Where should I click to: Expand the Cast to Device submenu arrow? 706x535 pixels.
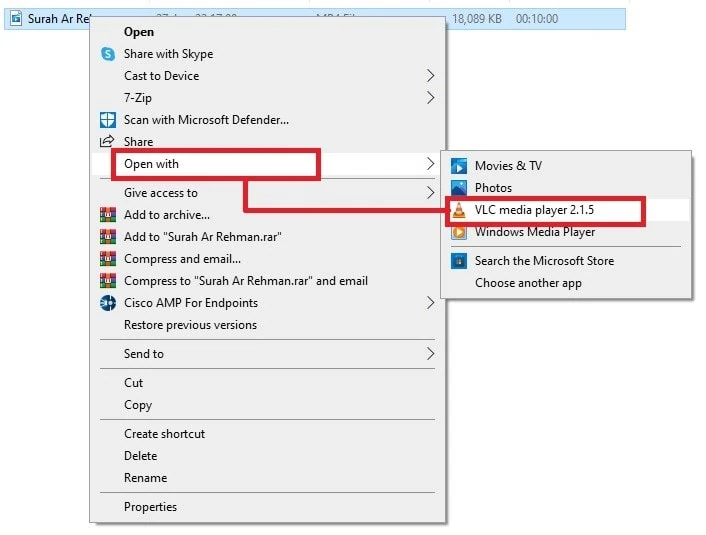click(430, 76)
